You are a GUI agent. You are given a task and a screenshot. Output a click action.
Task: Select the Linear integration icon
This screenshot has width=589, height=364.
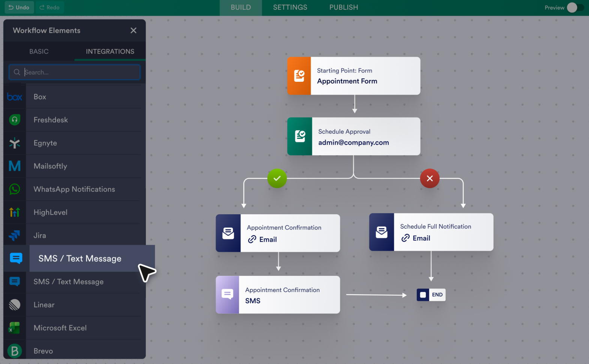click(x=15, y=305)
